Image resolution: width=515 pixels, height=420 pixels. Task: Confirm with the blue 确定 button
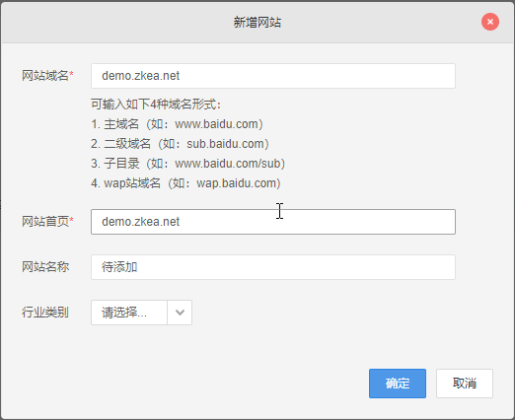tap(398, 384)
